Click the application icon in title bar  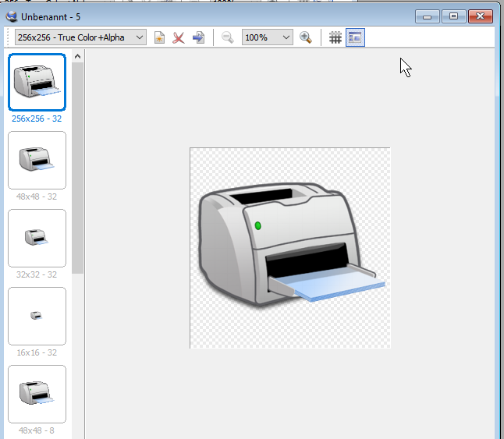pyautogui.click(x=11, y=15)
